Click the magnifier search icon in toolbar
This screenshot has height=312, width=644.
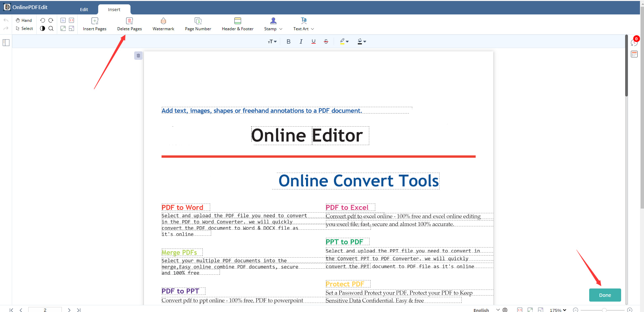51,29
